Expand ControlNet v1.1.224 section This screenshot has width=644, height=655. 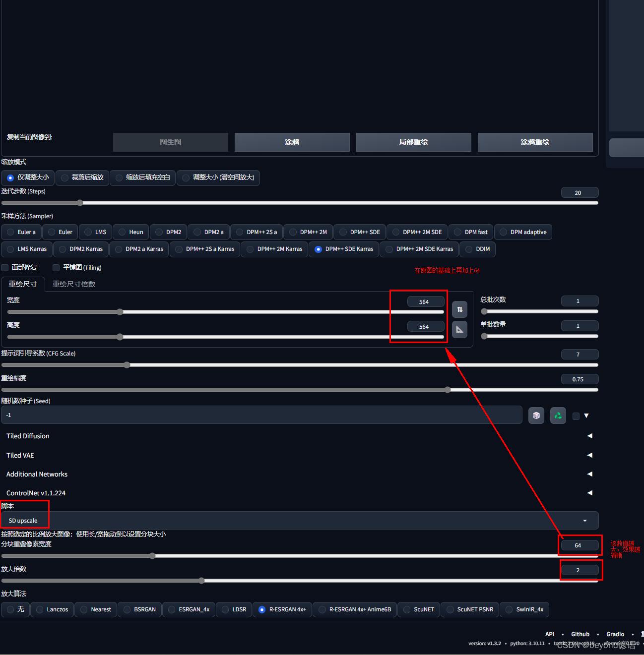[299, 493]
